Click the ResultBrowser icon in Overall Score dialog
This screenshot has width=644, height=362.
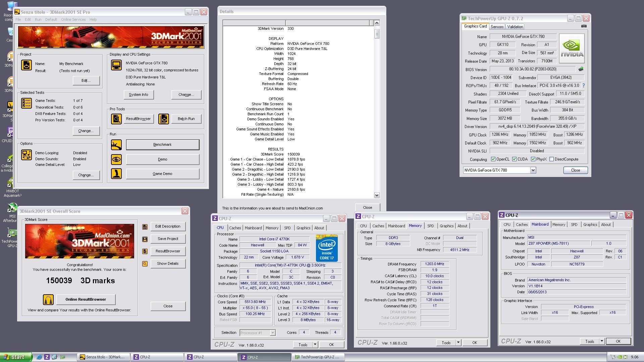pos(145,251)
